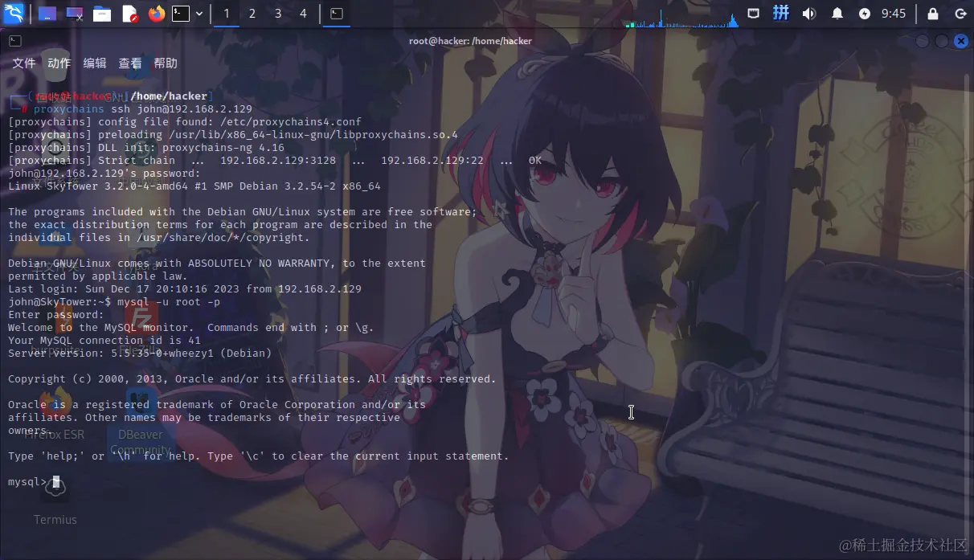Click the terminal window title bar icon
The width and height of the screenshot is (974, 560).
tap(15, 41)
